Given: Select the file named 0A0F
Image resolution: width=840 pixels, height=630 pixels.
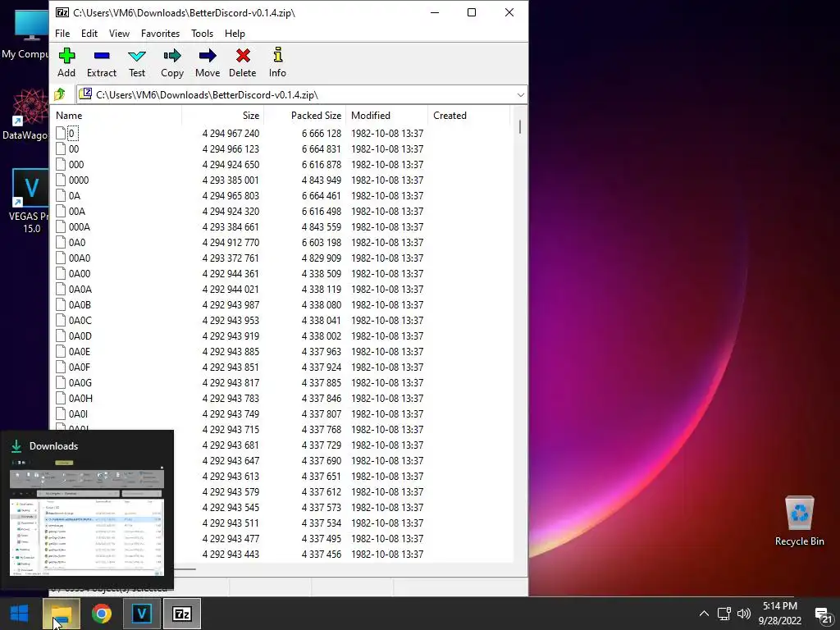Looking at the screenshot, I should (80, 367).
